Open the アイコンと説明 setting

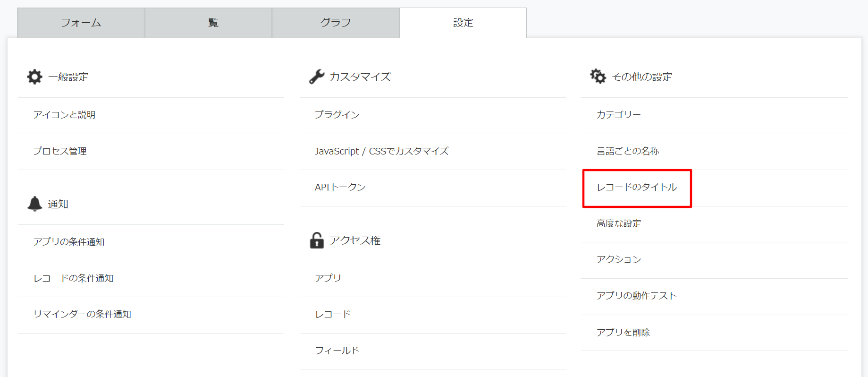pyautogui.click(x=64, y=115)
